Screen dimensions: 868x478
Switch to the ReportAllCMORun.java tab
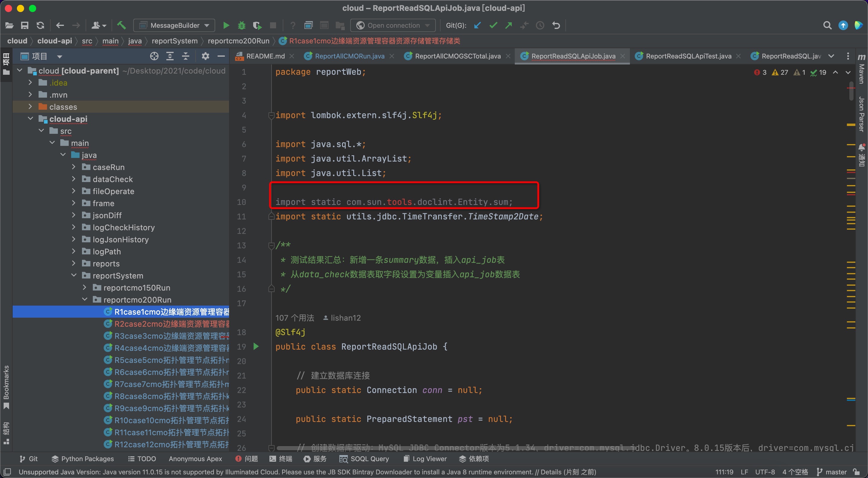(x=349, y=56)
